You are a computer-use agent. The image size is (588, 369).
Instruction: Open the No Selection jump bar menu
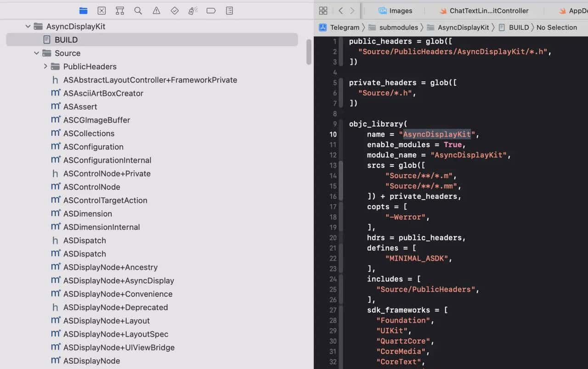pyautogui.click(x=557, y=28)
